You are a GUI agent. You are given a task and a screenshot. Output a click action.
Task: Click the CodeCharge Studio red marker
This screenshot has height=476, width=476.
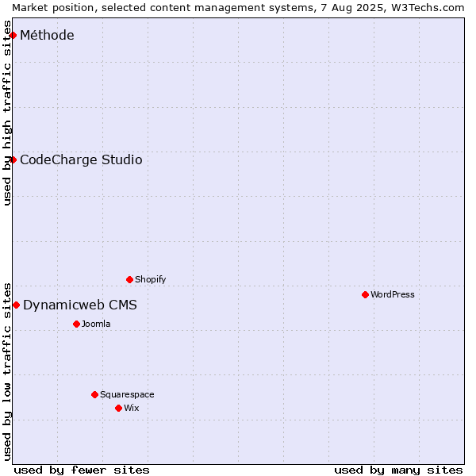tap(13, 160)
